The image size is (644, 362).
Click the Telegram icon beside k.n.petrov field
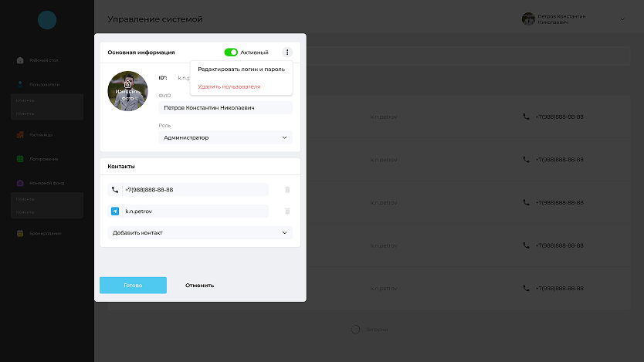(115, 211)
